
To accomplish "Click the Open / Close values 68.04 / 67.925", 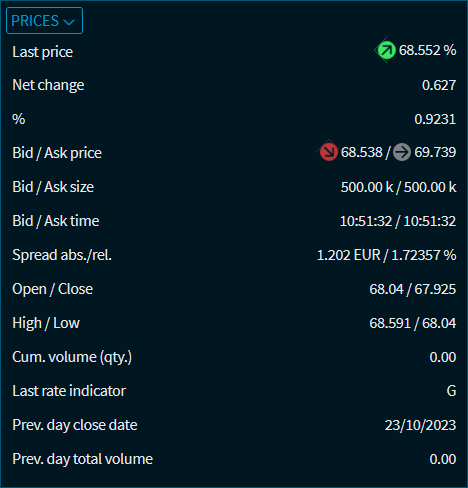I will [412, 289].
